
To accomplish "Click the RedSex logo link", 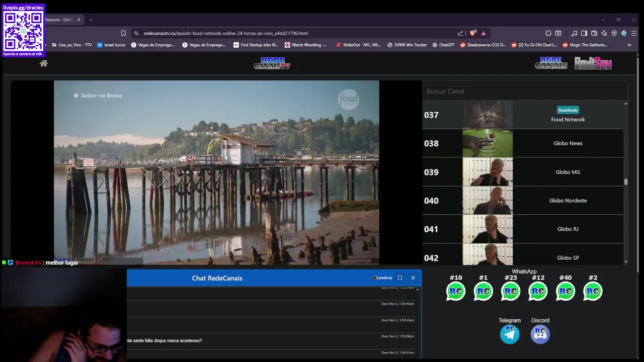I will coord(593,63).
